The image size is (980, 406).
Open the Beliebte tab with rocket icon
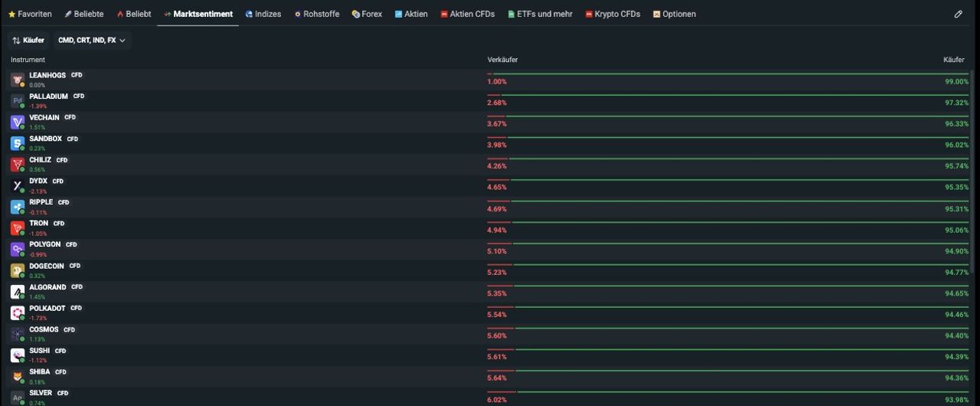click(x=84, y=14)
